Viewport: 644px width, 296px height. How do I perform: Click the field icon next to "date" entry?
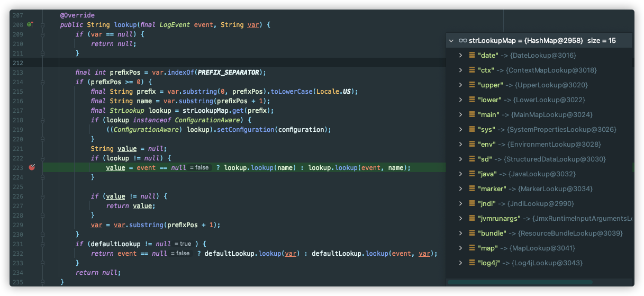471,55
